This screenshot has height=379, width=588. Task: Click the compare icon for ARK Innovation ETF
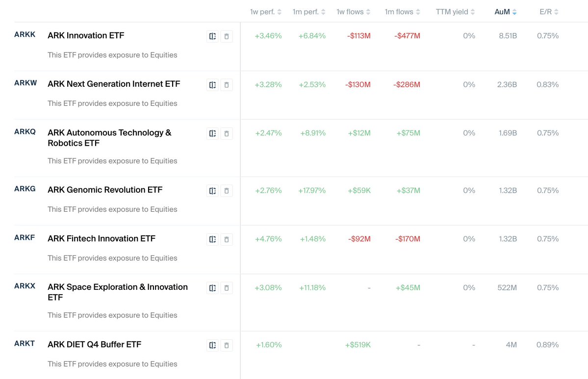click(x=212, y=36)
